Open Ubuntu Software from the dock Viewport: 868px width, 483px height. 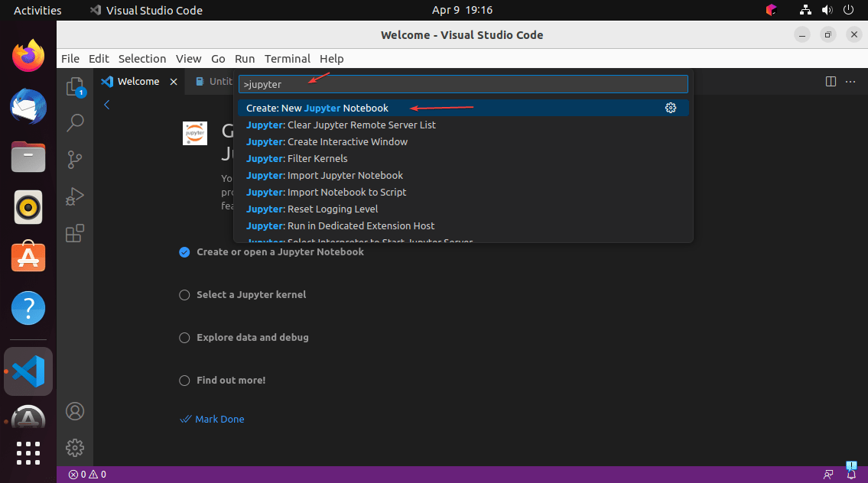[28, 257]
